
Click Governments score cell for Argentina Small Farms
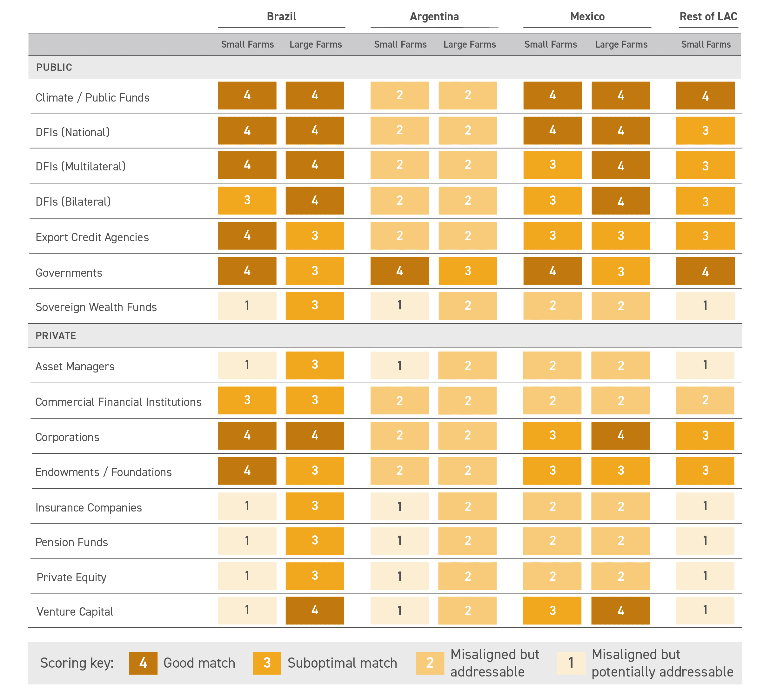click(x=399, y=271)
